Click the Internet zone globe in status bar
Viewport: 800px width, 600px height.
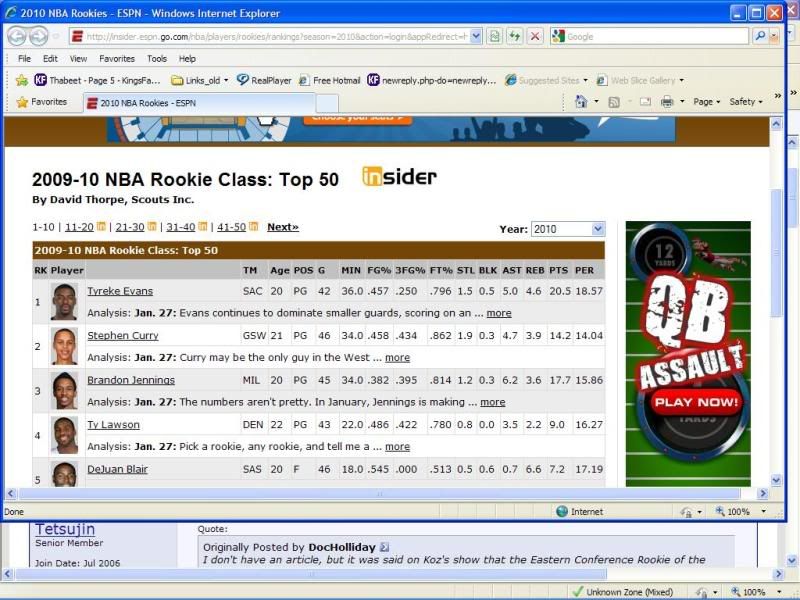tap(562, 511)
